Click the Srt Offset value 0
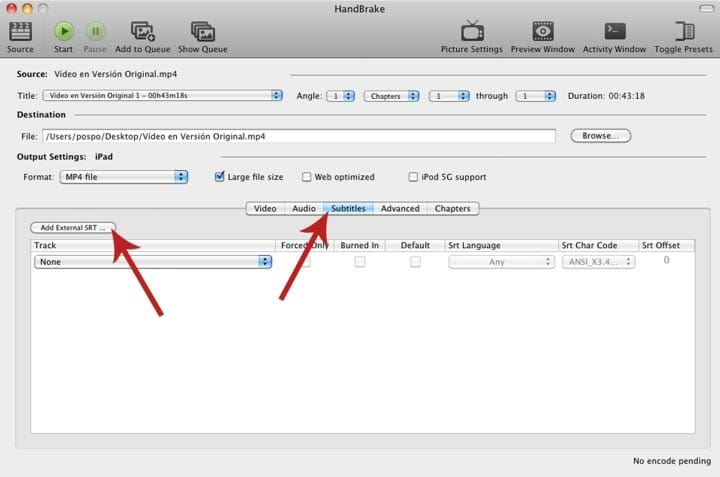This screenshot has height=477, width=720. pyautogui.click(x=666, y=260)
